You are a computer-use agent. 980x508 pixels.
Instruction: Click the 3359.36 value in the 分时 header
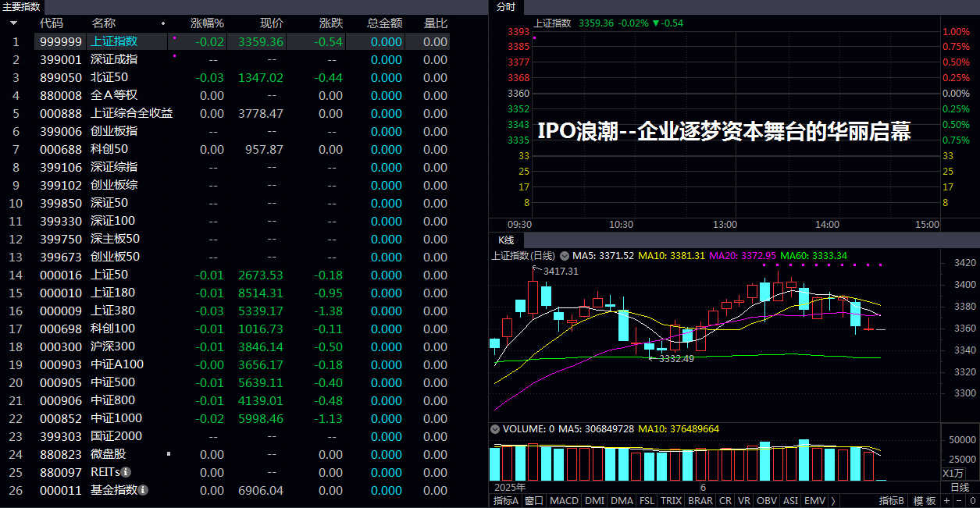point(595,23)
